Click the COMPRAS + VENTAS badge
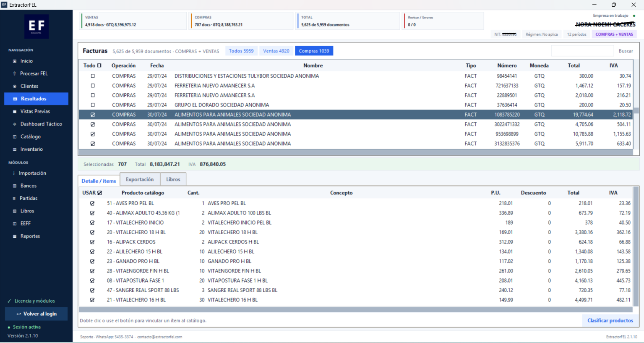 [x=614, y=34]
